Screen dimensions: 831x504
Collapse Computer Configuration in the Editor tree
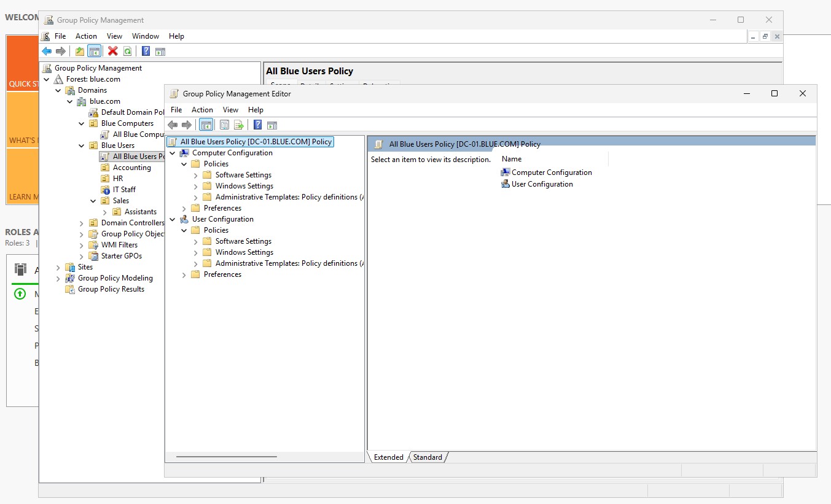(172, 153)
